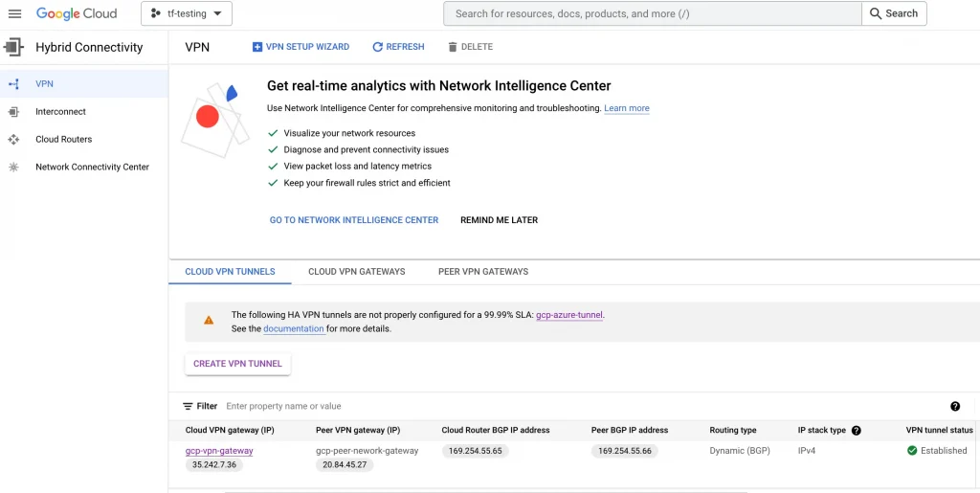Click the gcp-peer-nework-gateway cell
980x493 pixels.
pos(367,451)
